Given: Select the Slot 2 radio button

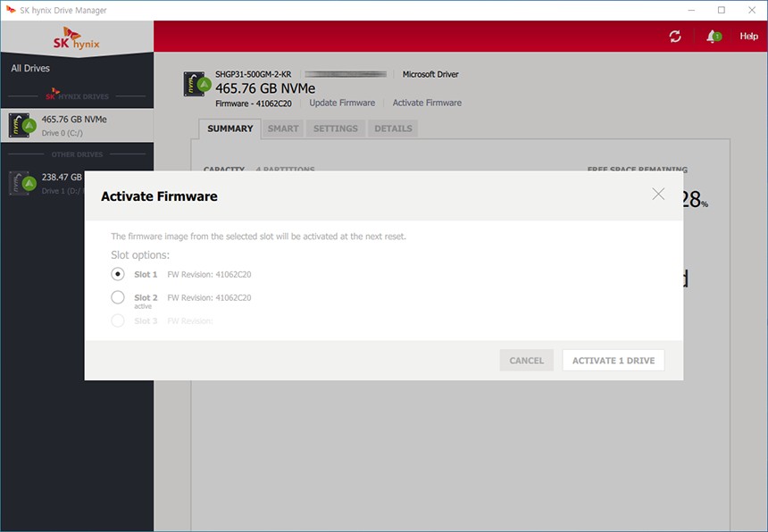Looking at the screenshot, I should 118,297.
